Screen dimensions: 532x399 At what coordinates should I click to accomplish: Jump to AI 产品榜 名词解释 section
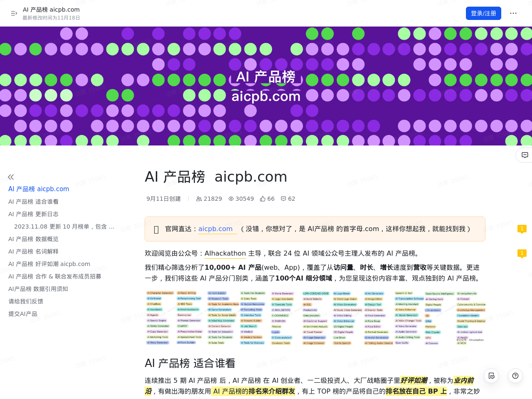[x=33, y=251]
